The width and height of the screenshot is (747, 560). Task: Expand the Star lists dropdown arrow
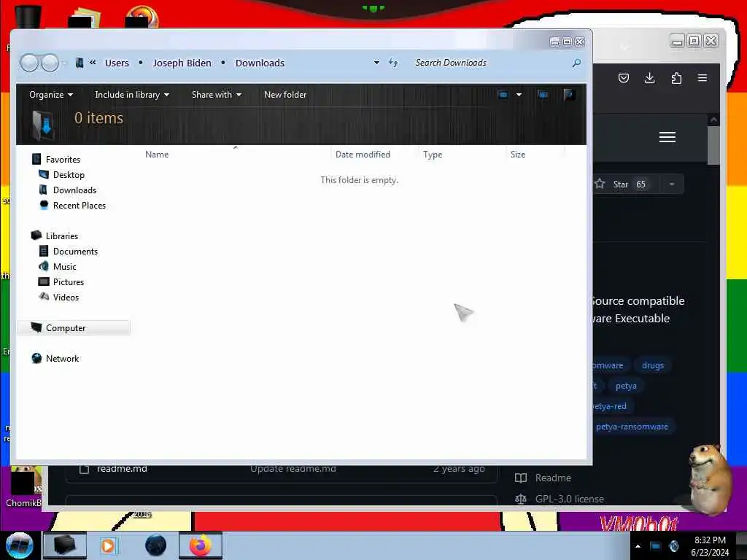[x=672, y=184]
